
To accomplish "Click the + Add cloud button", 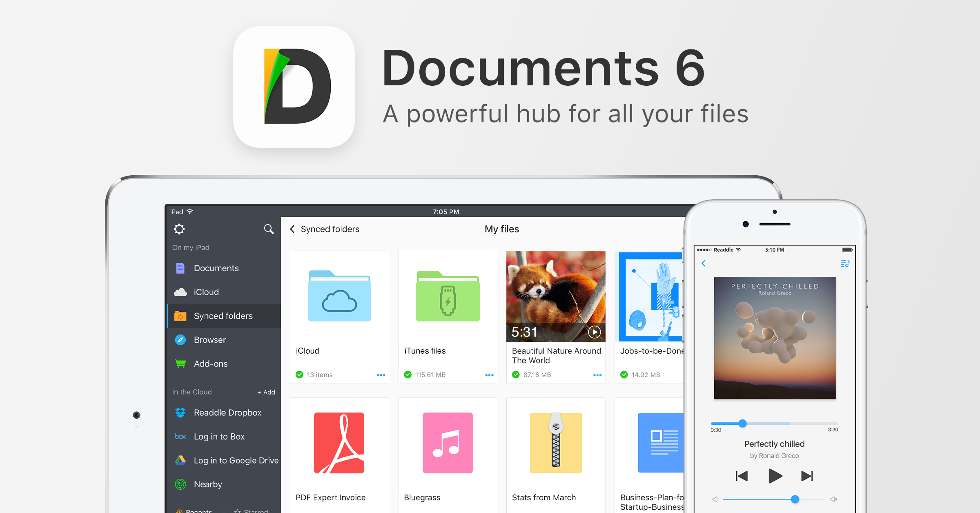I will [x=266, y=392].
